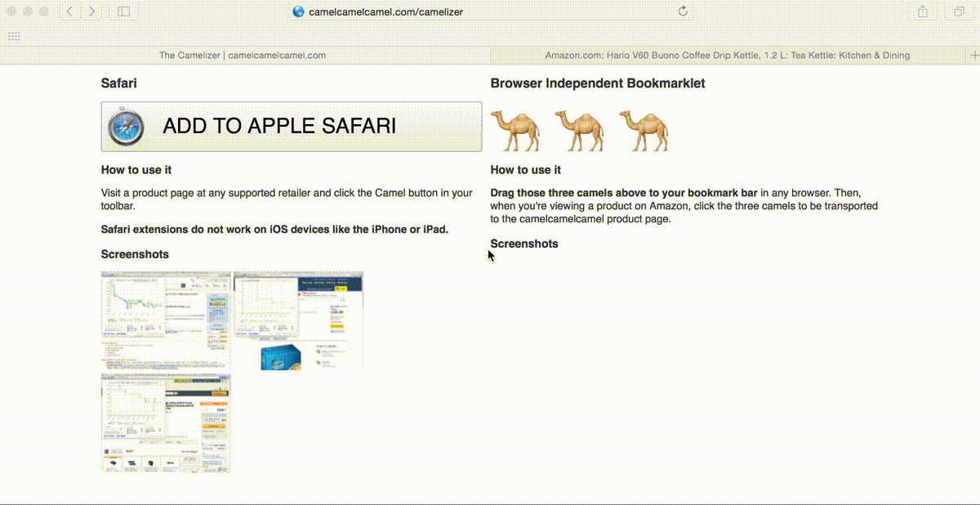980x505 pixels.
Task: Click the Safari extensions do not work on iOS notice
Action: [274, 229]
